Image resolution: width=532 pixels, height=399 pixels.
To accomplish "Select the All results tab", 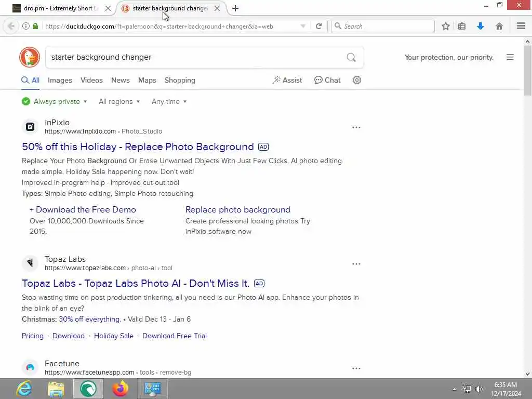I will click(x=31, y=80).
